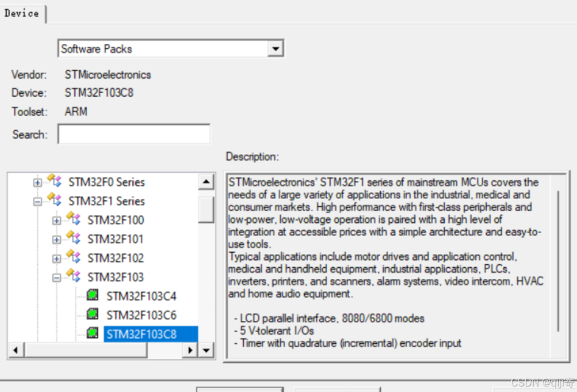Expand the STM32F102 subfamily node
The height and width of the screenshot is (392, 577).
pyautogui.click(x=56, y=259)
